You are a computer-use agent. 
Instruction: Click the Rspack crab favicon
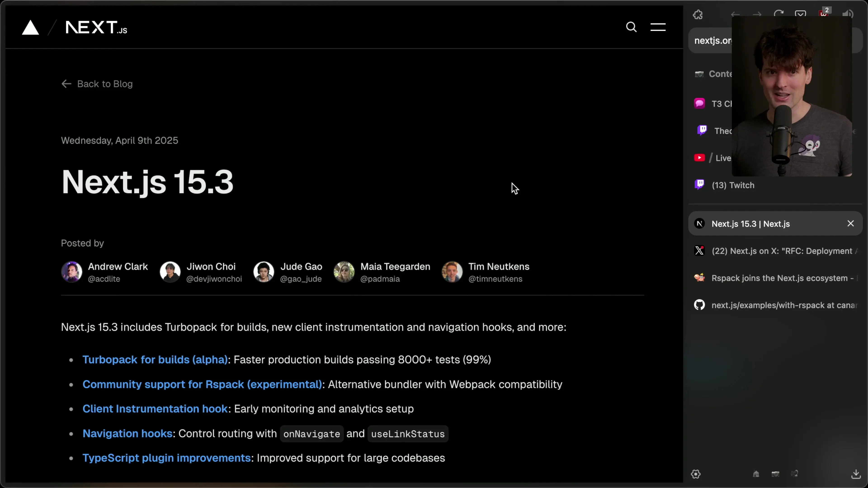point(700,278)
